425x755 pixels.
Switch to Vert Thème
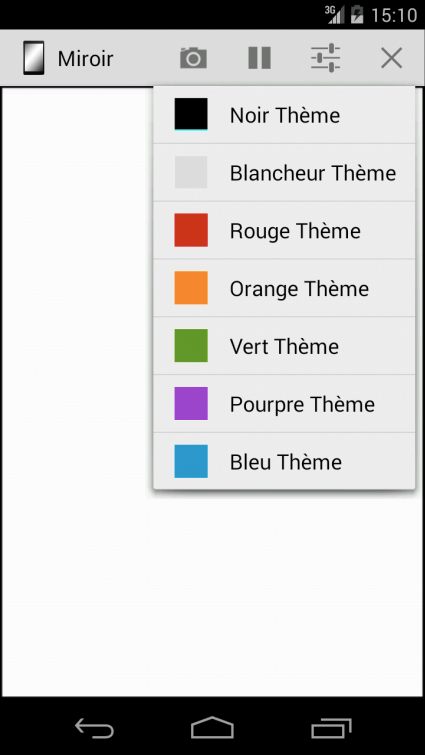tap(284, 346)
